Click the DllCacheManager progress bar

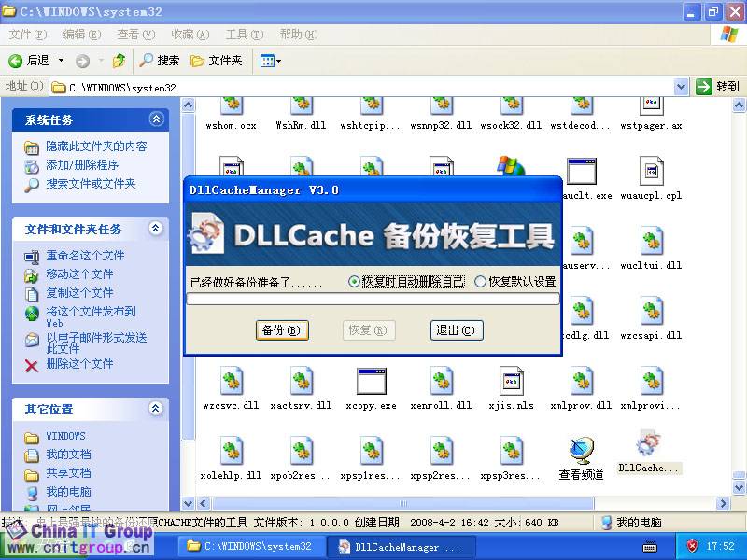tap(373, 299)
